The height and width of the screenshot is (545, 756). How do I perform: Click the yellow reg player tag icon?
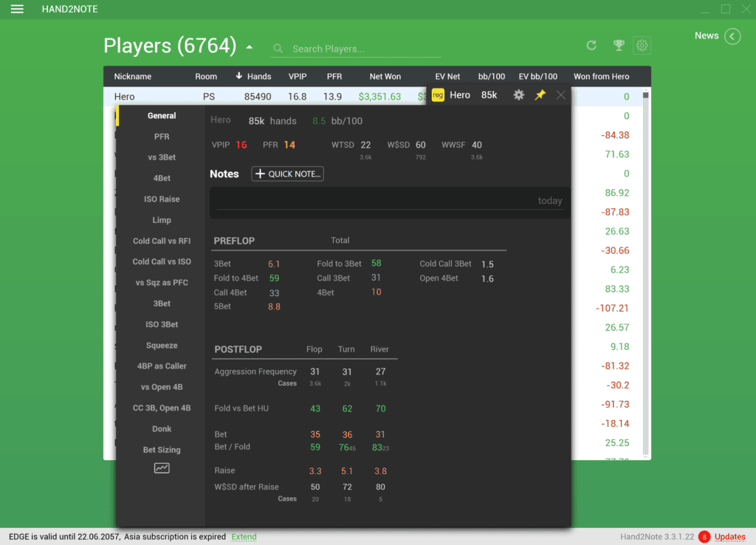coord(438,95)
